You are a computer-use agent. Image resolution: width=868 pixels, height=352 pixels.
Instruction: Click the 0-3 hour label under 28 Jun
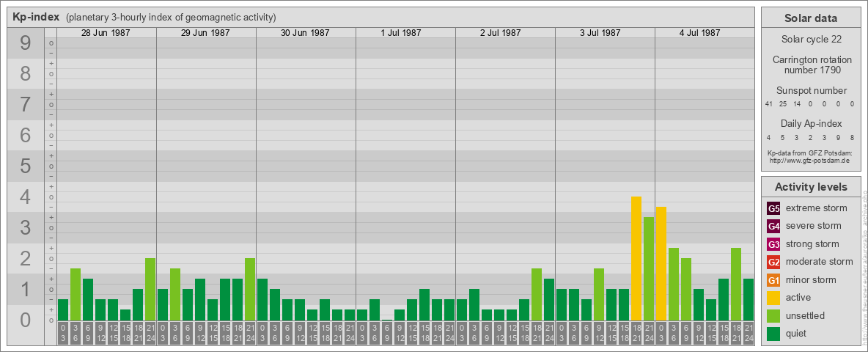click(63, 333)
